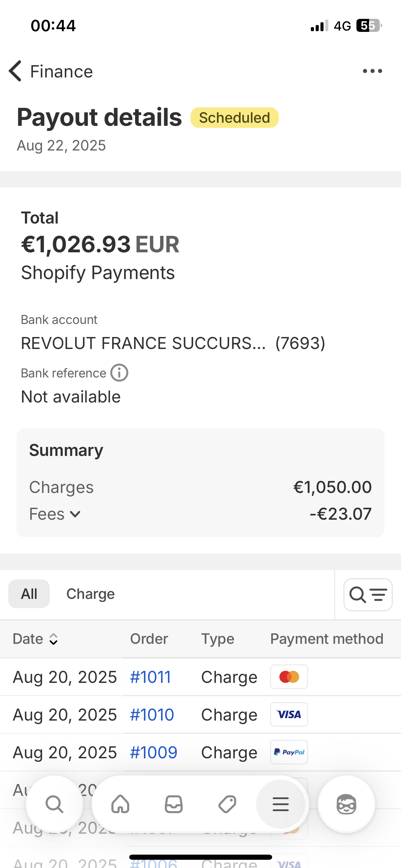This screenshot has width=401, height=868.
Task: Tap the PayPal payment method badge
Action: click(x=289, y=752)
